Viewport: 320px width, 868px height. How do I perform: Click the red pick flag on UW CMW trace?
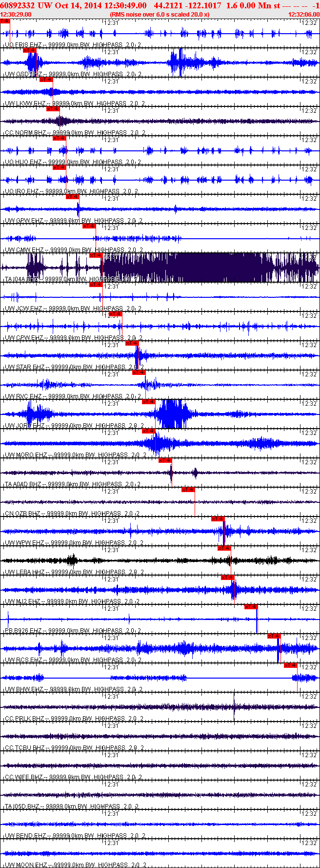[x=89, y=226]
